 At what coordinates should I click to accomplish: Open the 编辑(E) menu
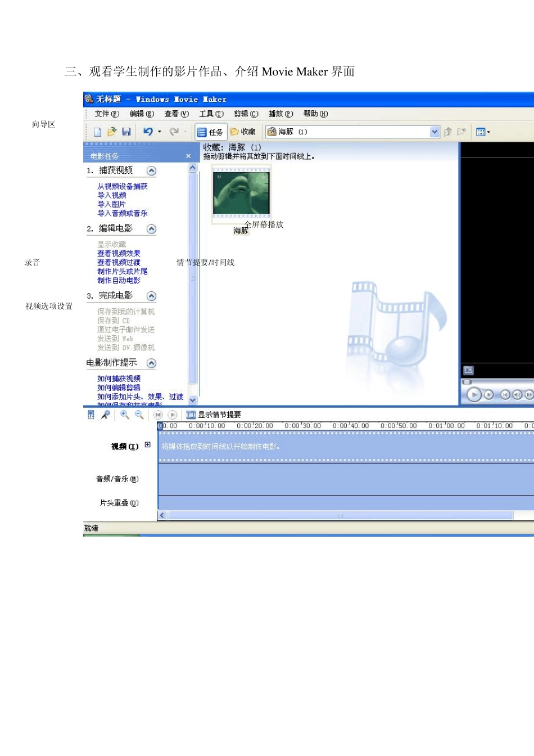point(142,114)
